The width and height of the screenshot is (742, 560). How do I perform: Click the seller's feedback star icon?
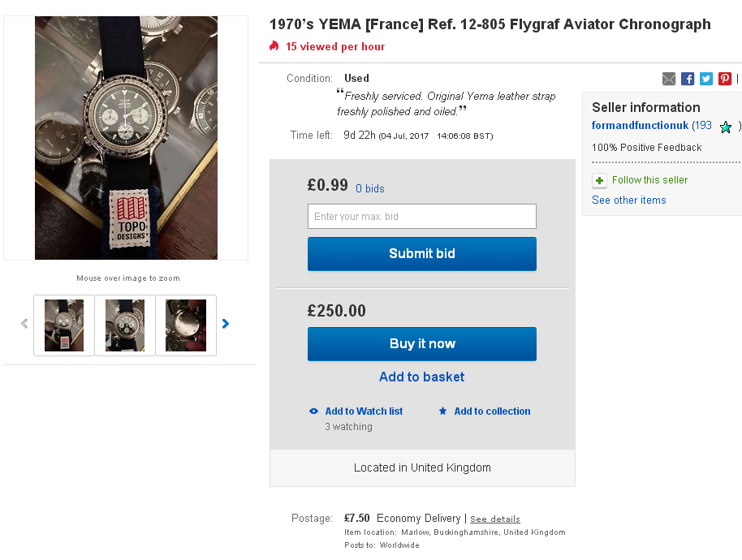tap(726, 127)
